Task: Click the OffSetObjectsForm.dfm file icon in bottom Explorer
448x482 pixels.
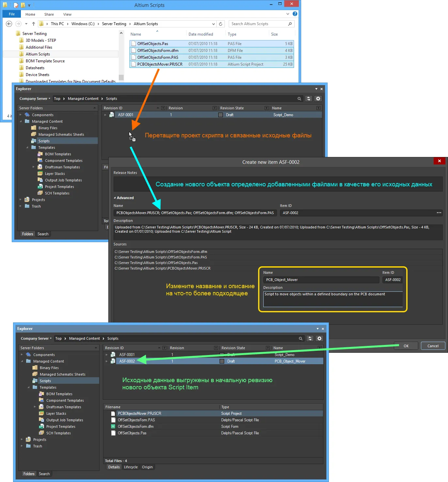Action: [113, 427]
